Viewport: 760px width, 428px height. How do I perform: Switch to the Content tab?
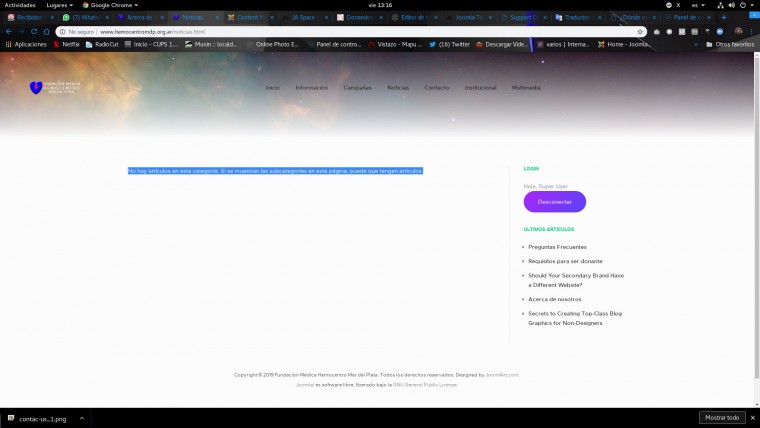pos(248,17)
